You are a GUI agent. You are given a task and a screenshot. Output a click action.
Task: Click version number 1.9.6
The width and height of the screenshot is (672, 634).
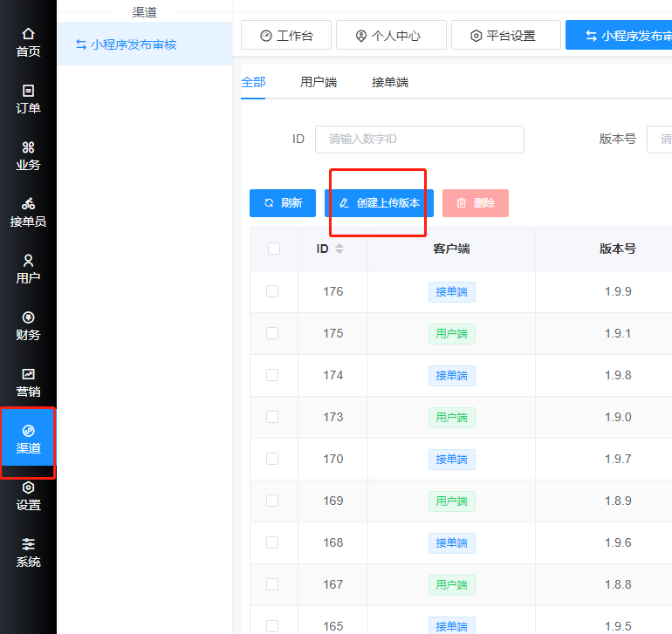tap(618, 542)
